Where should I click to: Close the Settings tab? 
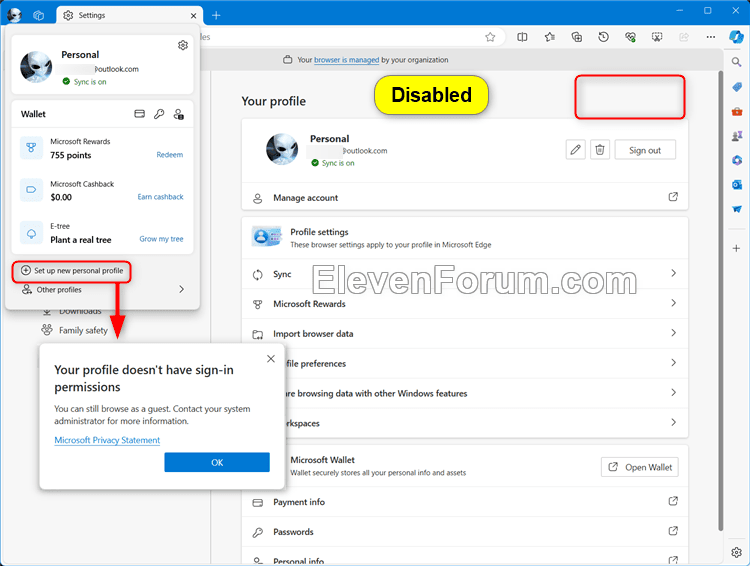pyautogui.click(x=193, y=16)
